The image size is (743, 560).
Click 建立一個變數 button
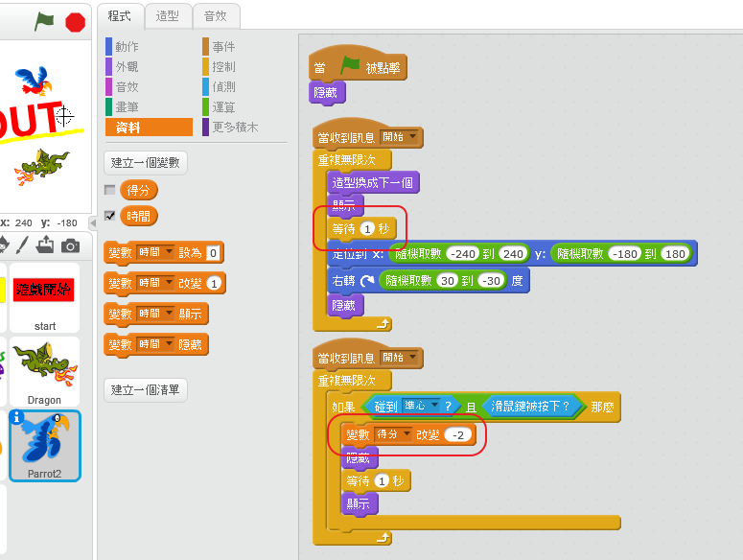145,162
